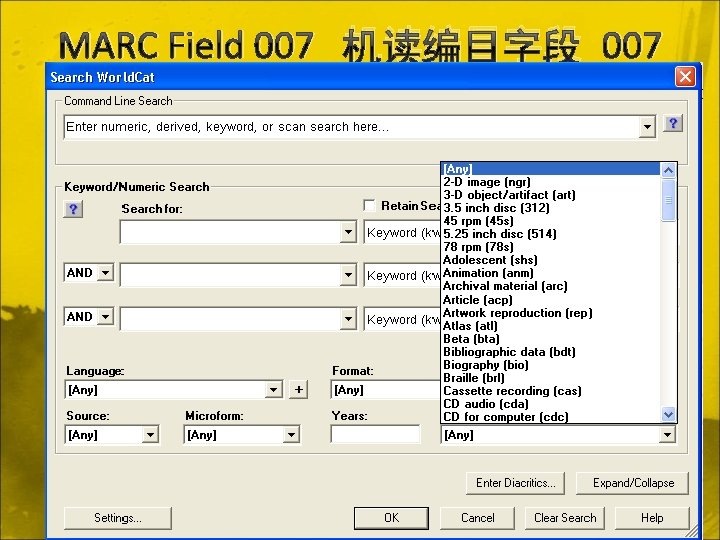Expand the second search term dropdown arrow
Viewport: 720px width, 540px height.
click(349, 275)
